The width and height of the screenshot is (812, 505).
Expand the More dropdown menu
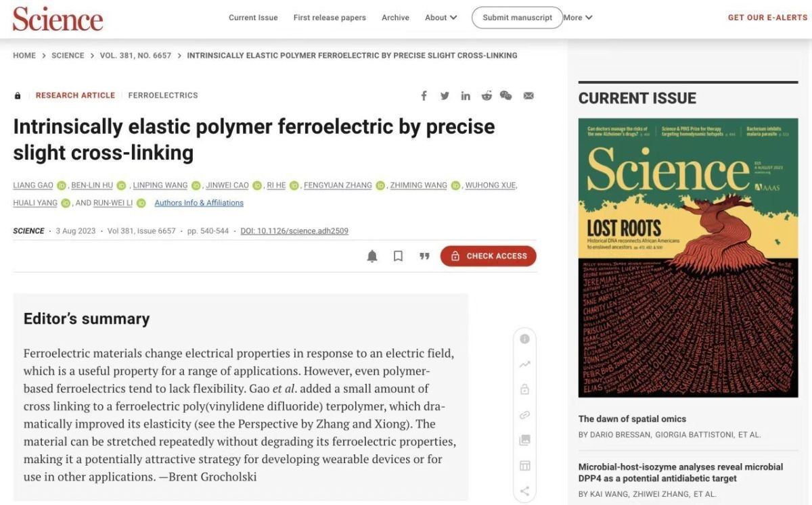(578, 18)
